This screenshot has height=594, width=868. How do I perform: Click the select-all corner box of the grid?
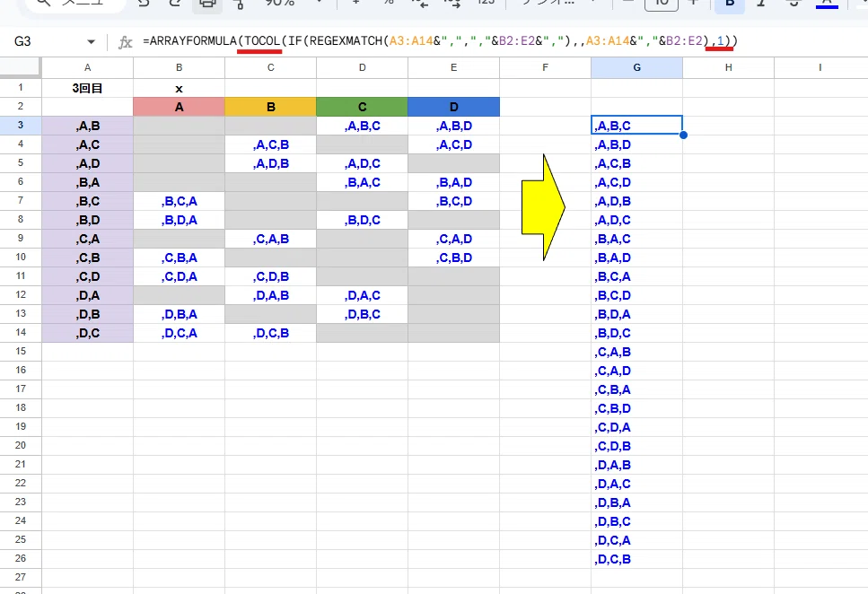click(x=21, y=67)
